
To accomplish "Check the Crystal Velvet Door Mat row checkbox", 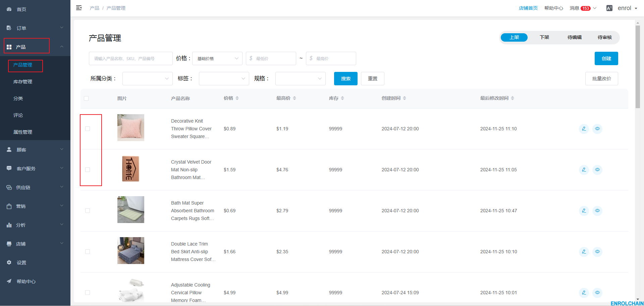I will tap(88, 170).
